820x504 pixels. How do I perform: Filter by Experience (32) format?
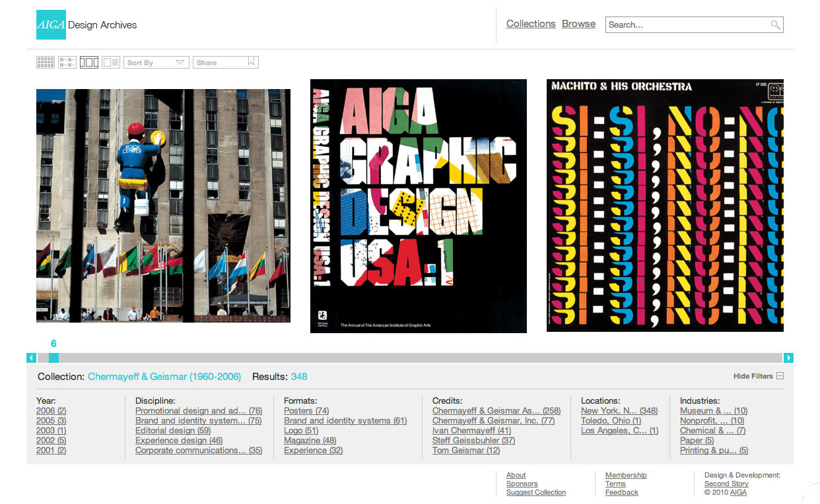(314, 451)
